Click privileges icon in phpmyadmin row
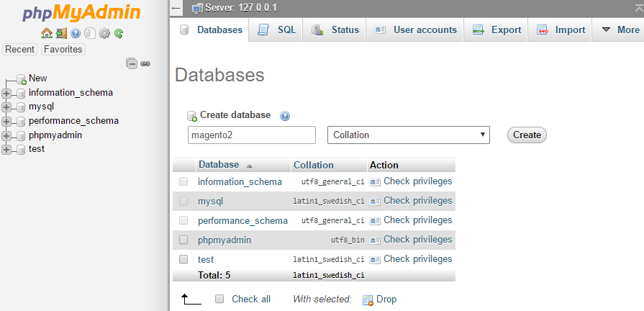 375,240
